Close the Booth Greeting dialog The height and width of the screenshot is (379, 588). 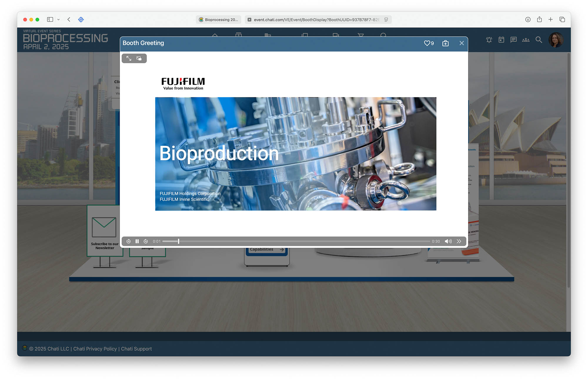462,43
